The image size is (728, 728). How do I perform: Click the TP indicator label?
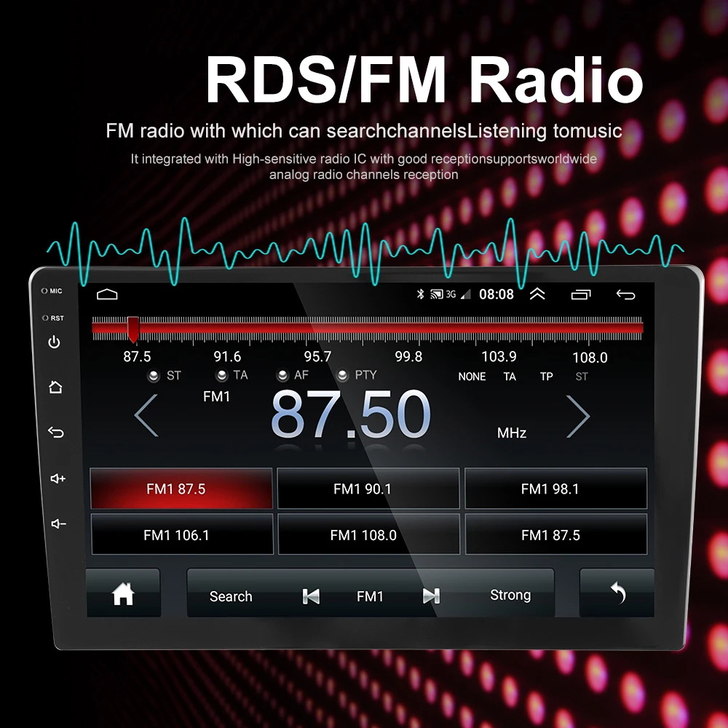click(x=547, y=376)
